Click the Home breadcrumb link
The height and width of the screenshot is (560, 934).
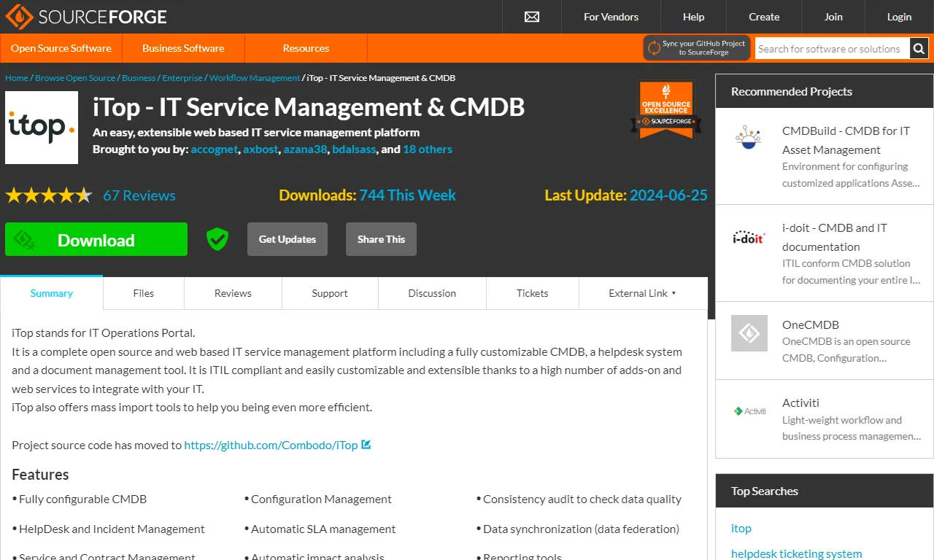click(17, 78)
